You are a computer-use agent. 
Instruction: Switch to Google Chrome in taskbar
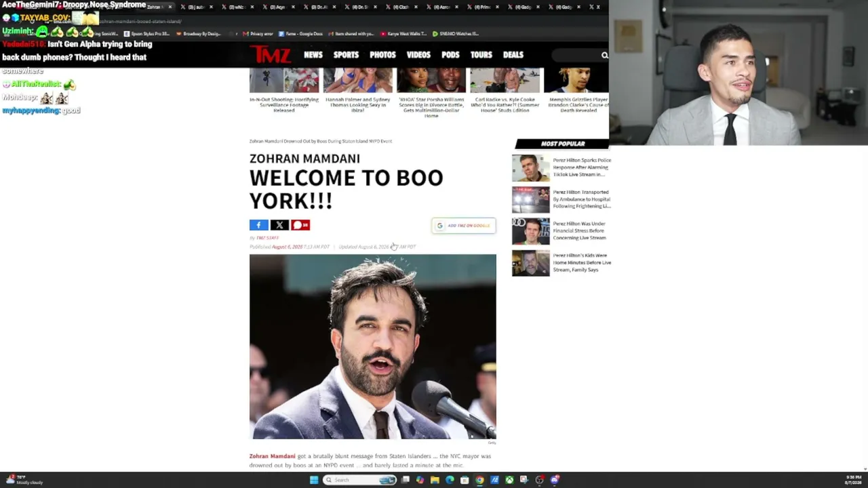[x=479, y=480]
